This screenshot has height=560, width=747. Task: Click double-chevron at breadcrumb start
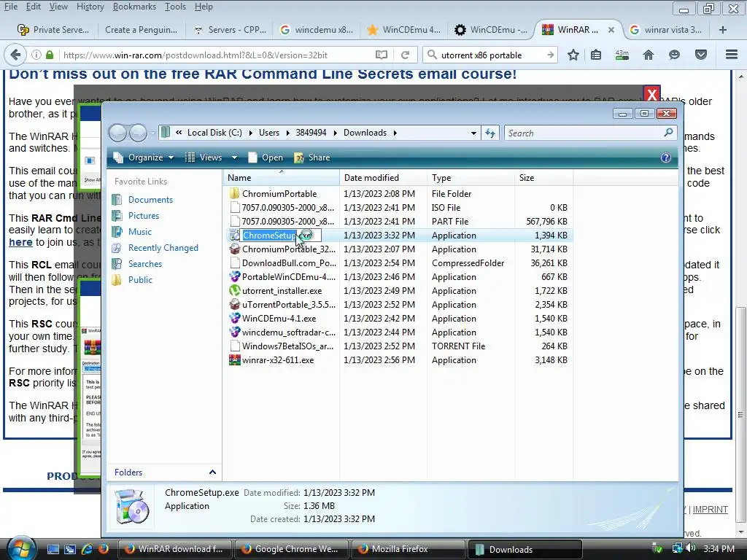tap(179, 133)
